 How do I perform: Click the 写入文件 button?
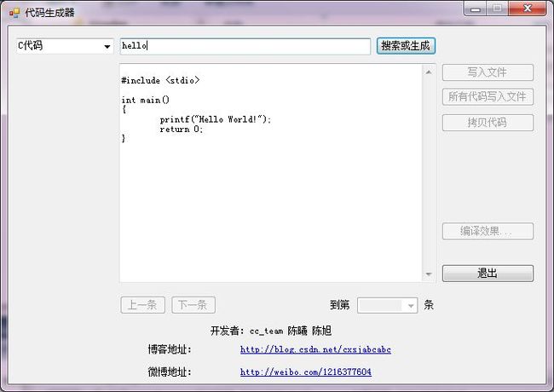point(488,72)
